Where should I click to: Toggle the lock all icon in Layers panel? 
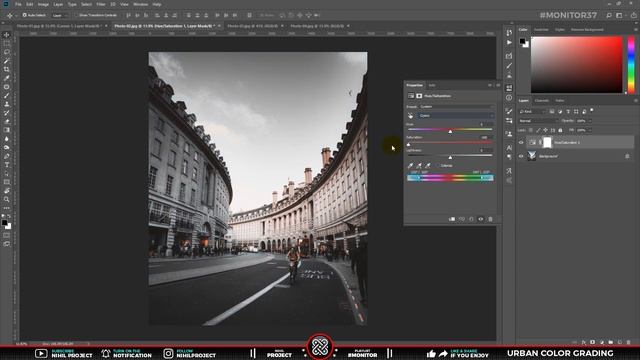point(560,131)
